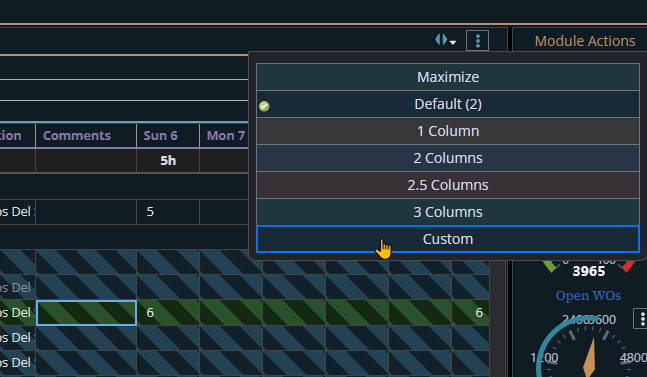Select the 1 Column layout
This screenshot has height=377, width=647.
coord(448,131)
